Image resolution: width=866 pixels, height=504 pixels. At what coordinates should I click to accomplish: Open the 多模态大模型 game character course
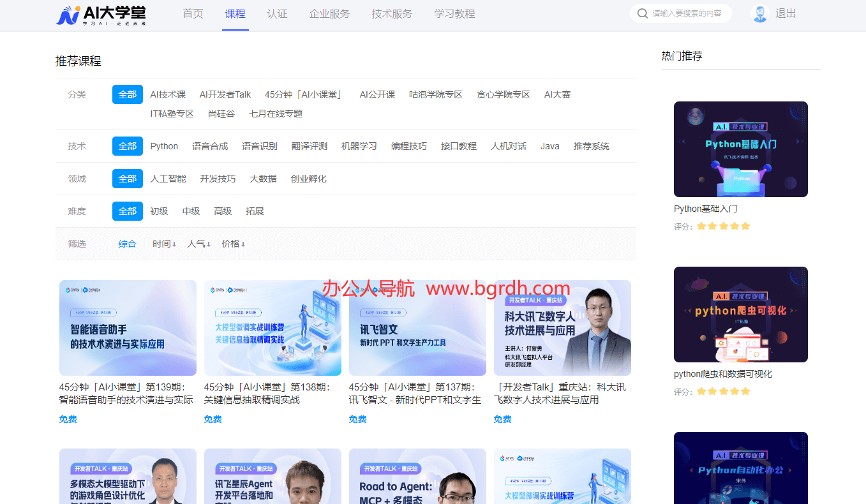[128, 476]
